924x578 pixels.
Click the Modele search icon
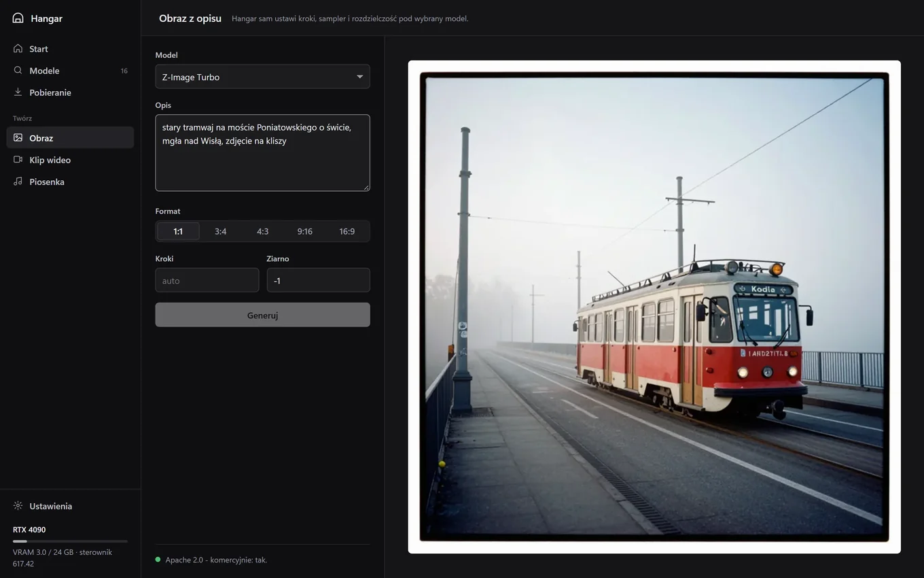(x=18, y=71)
